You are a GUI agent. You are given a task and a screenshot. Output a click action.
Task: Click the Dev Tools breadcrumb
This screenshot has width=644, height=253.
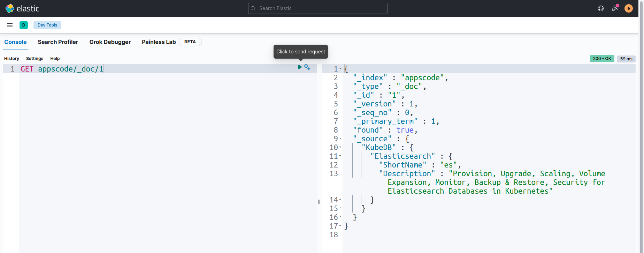pyautogui.click(x=47, y=25)
